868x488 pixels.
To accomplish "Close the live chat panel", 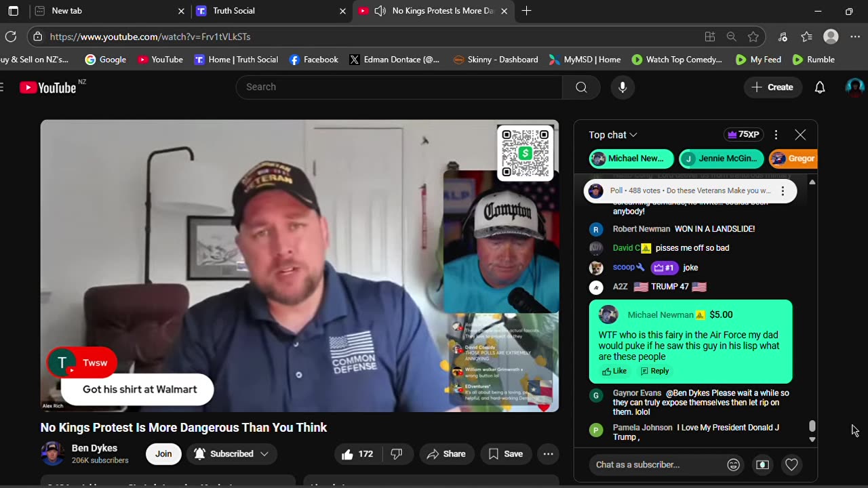I will pos(800,135).
